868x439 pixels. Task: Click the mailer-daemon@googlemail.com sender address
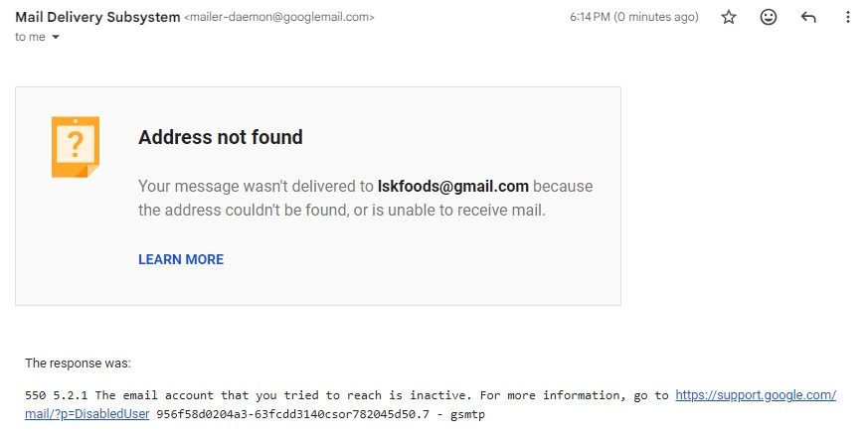pyautogui.click(x=279, y=18)
